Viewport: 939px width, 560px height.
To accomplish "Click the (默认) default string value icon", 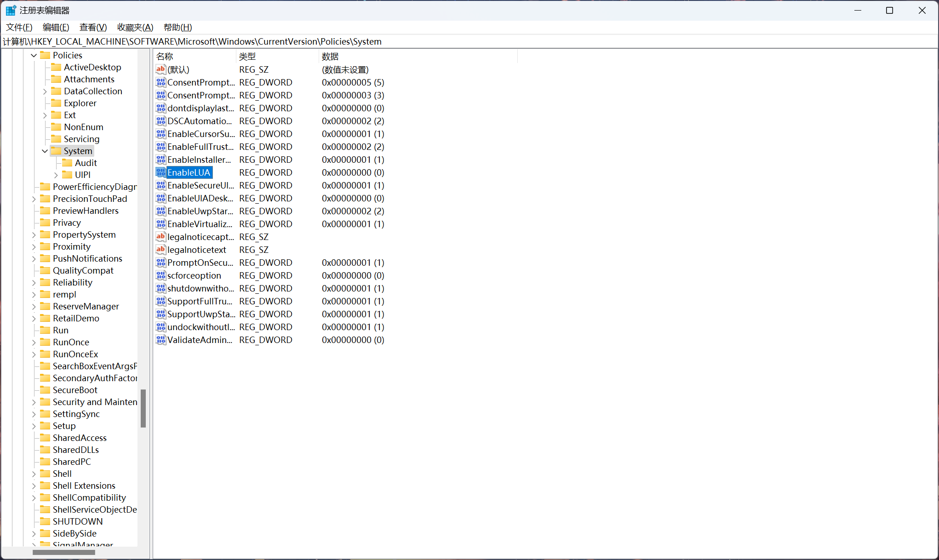I will (x=160, y=69).
